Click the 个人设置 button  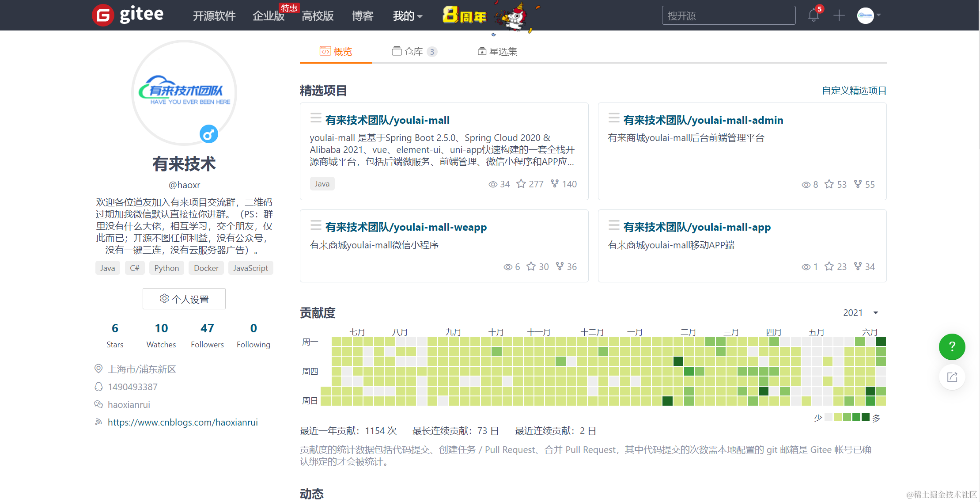coord(184,299)
